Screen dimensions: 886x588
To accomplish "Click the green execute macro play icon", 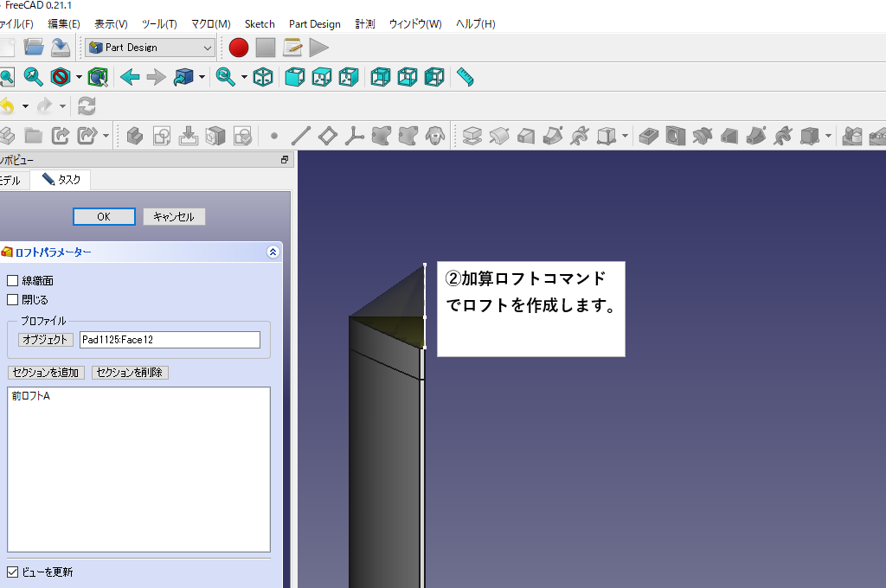I will tap(319, 48).
